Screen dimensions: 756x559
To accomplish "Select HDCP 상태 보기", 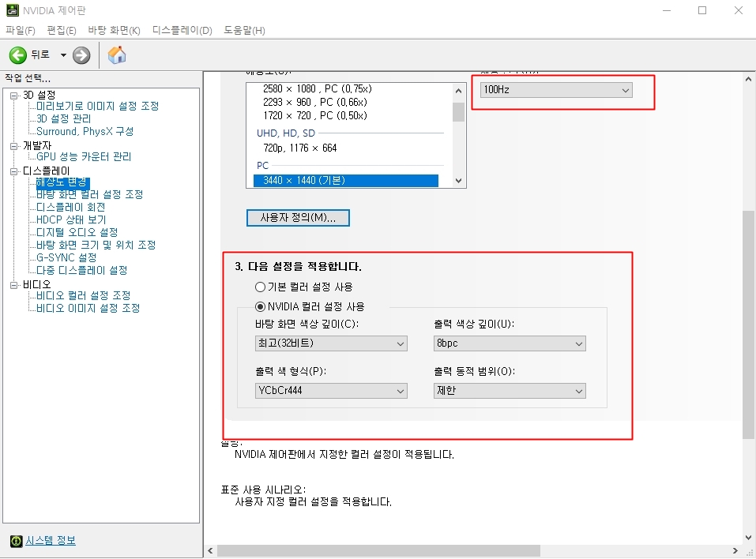I will click(71, 219).
